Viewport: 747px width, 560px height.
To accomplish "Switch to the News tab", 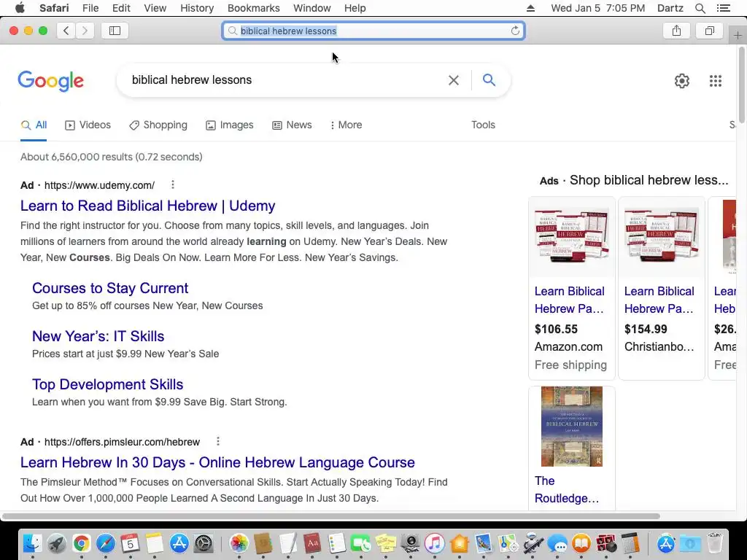I will coord(292,125).
